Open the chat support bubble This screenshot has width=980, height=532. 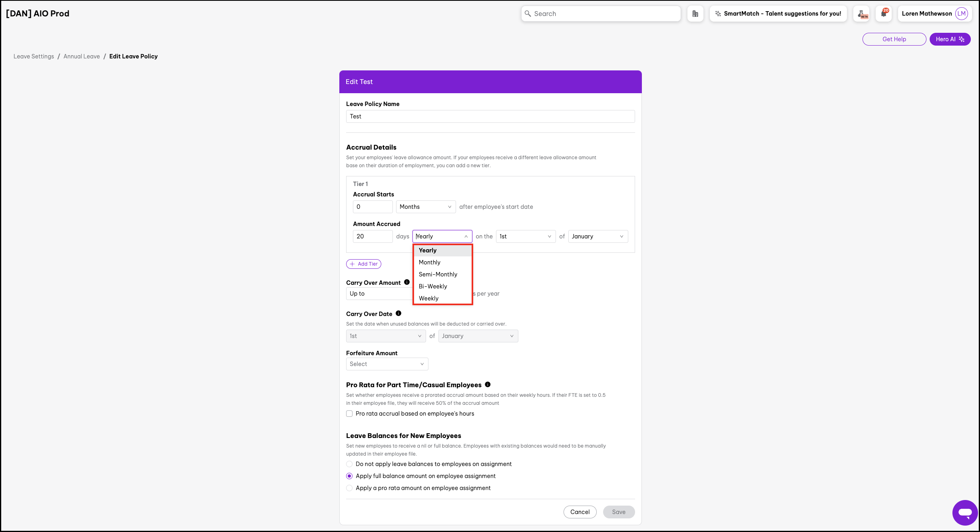[965, 512]
